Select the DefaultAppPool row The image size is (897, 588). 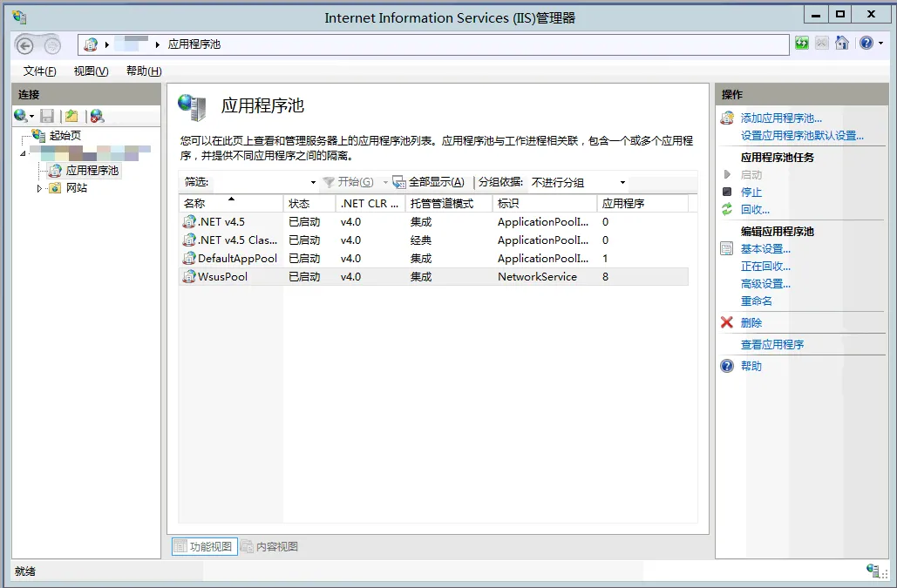433,259
